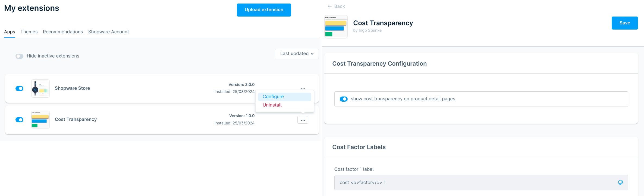The width and height of the screenshot is (644, 196).
Task: Click the Upload extension button
Action: [x=264, y=10]
